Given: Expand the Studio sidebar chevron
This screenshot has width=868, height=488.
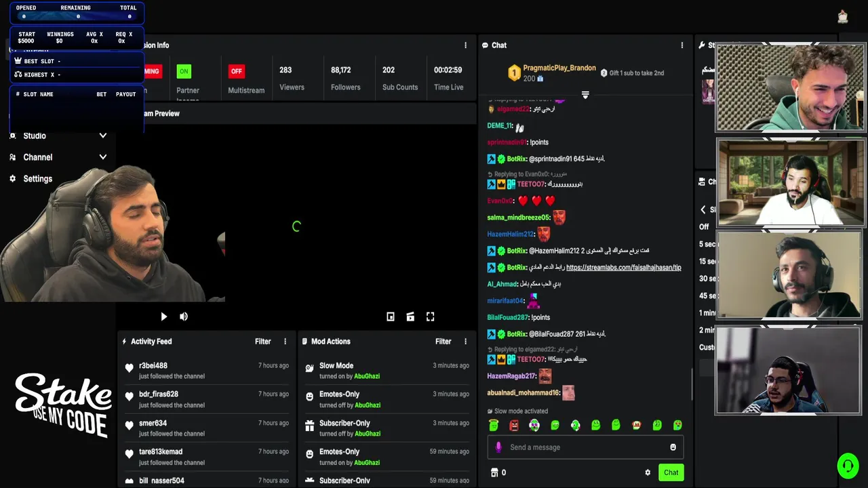Looking at the screenshot, I should point(103,136).
